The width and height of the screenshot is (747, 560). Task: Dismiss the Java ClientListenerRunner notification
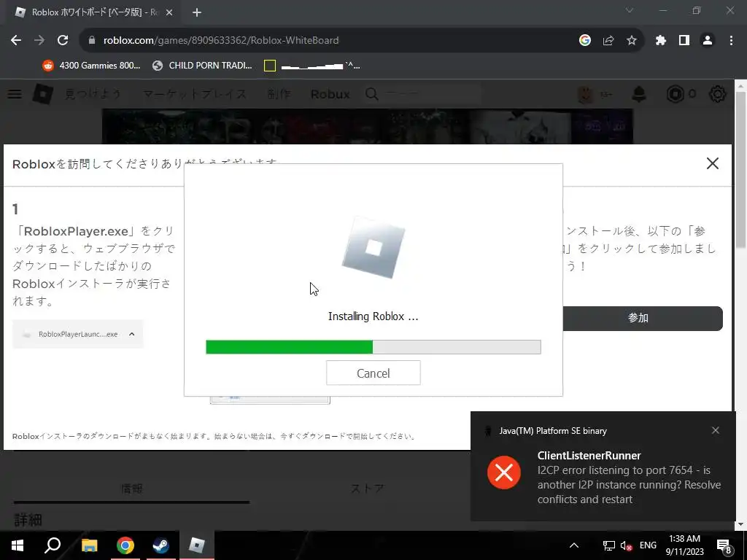(715, 430)
